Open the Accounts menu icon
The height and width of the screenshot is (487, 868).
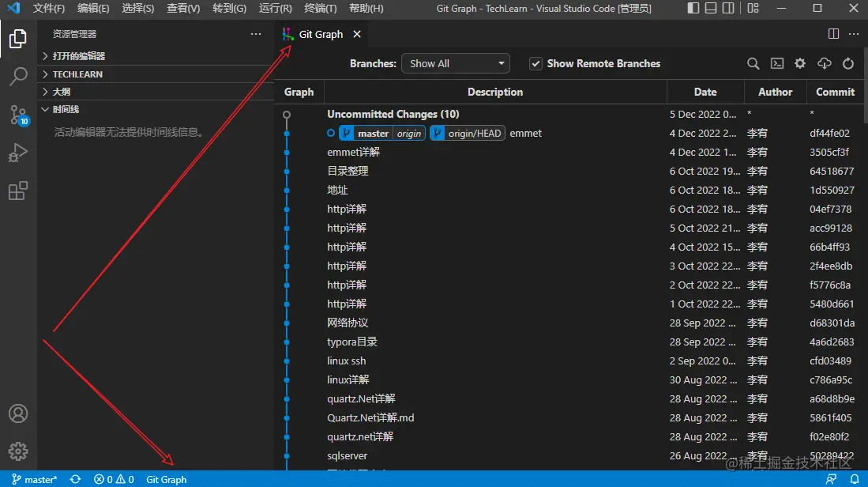pos(17,413)
